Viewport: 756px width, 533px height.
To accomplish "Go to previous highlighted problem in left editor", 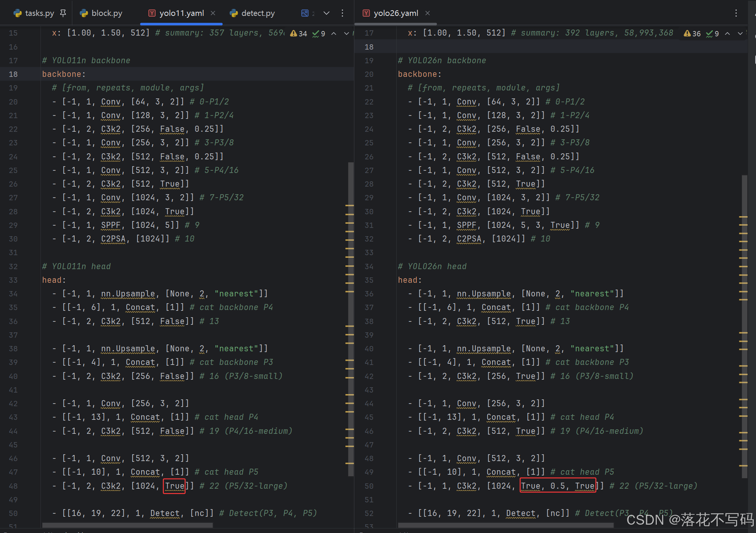I will tap(334, 33).
